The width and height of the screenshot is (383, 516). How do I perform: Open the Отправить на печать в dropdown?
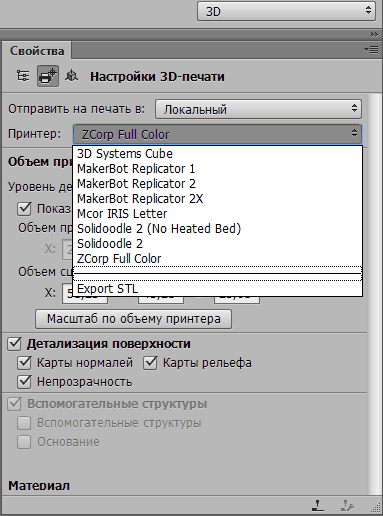point(258,109)
